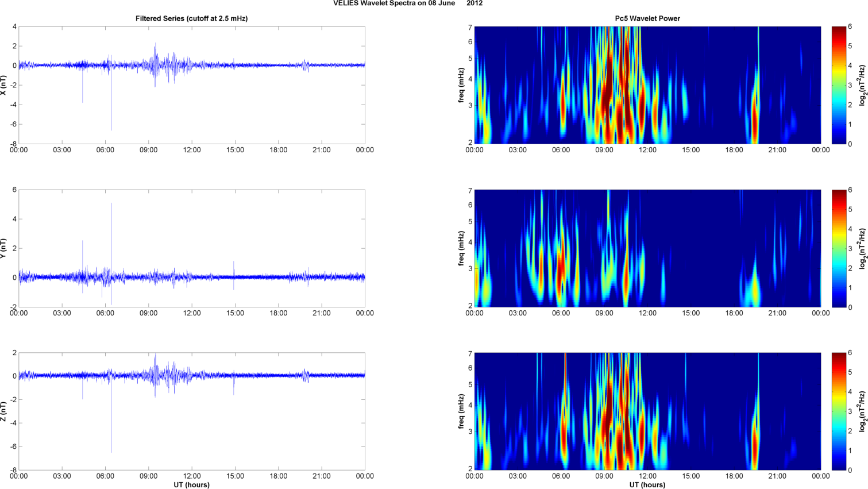Click the 'X (nT)' axis label
The width and height of the screenshot is (868, 489).
(x=3, y=85)
